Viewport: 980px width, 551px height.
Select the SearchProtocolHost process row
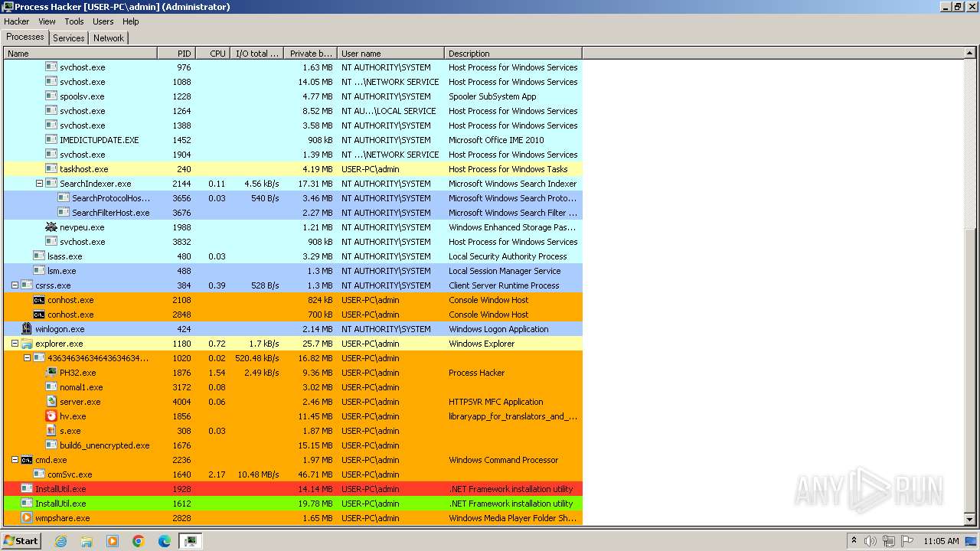click(x=292, y=198)
